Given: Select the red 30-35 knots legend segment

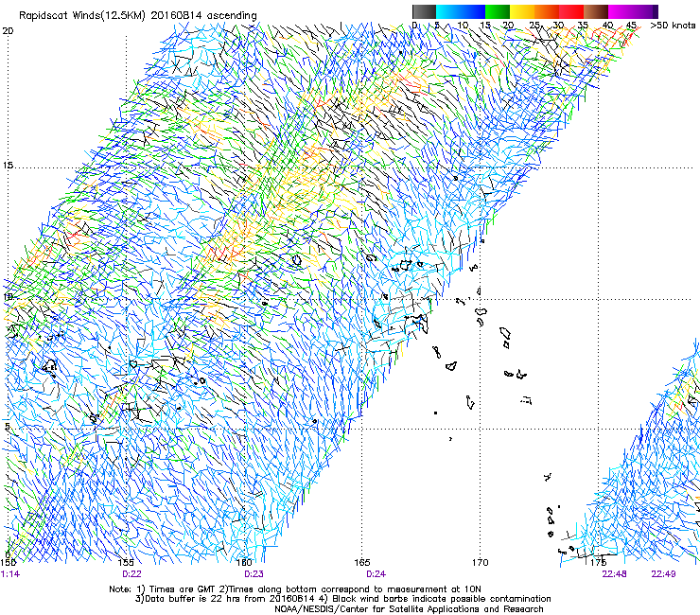Looking at the screenshot, I should click(x=571, y=11).
